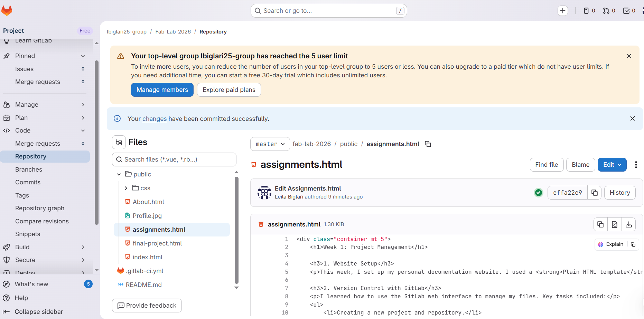Click Explain code with AI
Image resolution: width=644 pixels, height=319 pixels.
[x=611, y=244]
